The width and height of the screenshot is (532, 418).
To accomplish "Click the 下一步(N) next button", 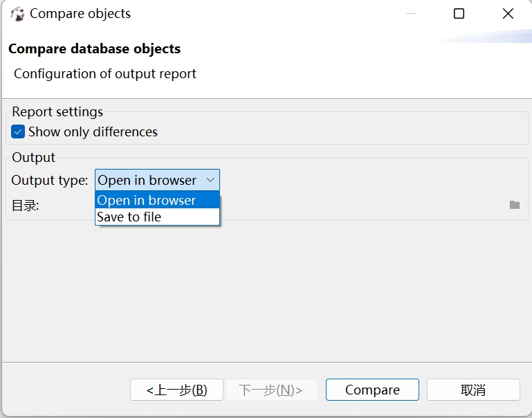I will [270, 390].
